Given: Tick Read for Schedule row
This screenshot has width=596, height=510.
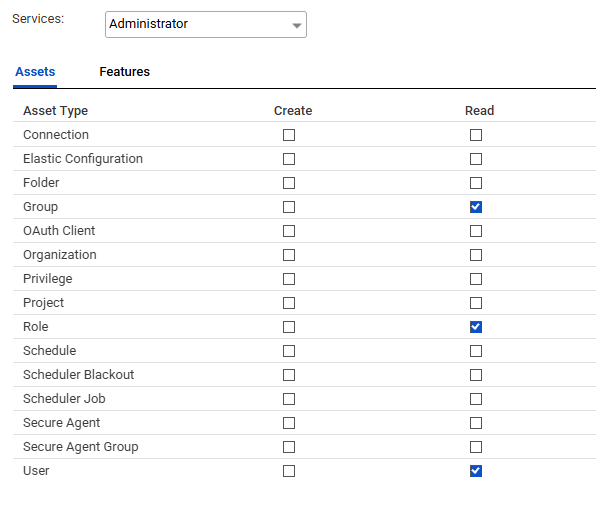Looking at the screenshot, I should pyautogui.click(x=476, y=351).
